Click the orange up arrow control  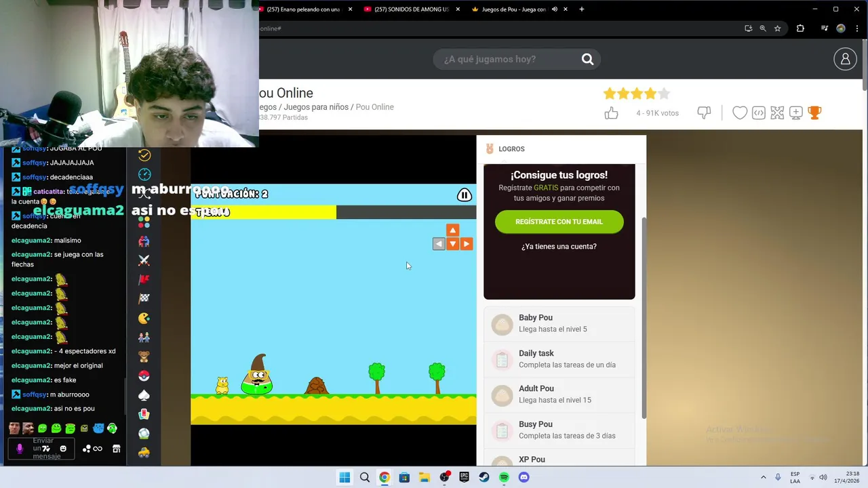click(452, 230)
